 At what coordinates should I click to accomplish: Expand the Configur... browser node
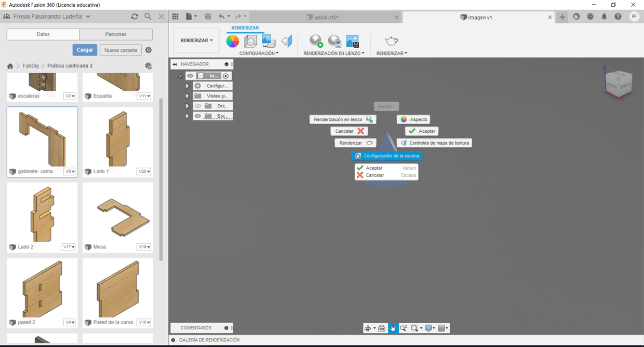click(x=187, y=86)
